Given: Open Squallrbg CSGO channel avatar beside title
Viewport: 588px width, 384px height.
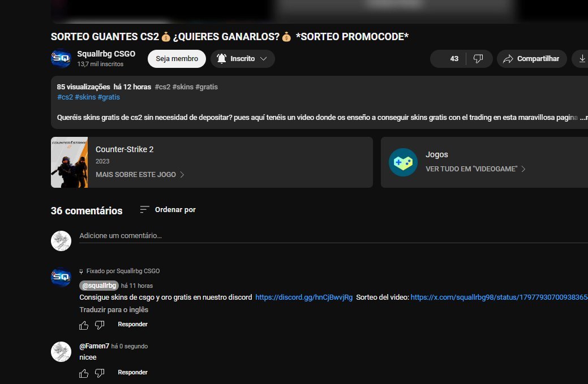Looking at the screenshot, I should [x=61, y=58].
